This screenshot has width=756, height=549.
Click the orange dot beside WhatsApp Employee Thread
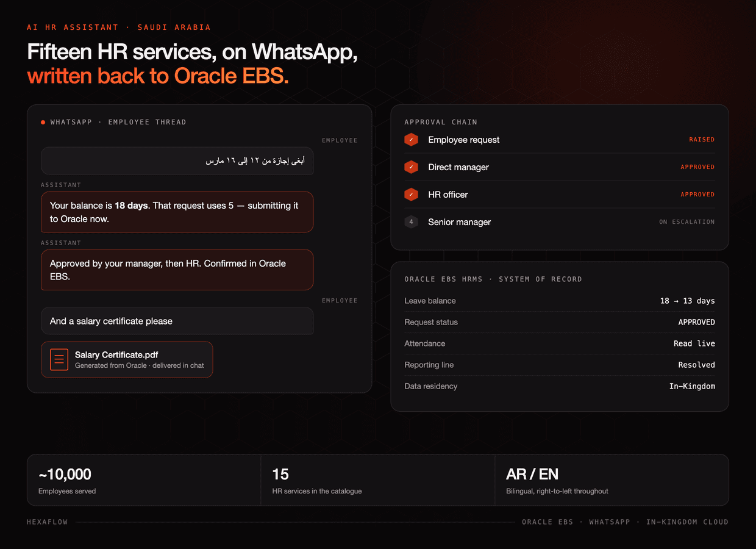[43, 122]
